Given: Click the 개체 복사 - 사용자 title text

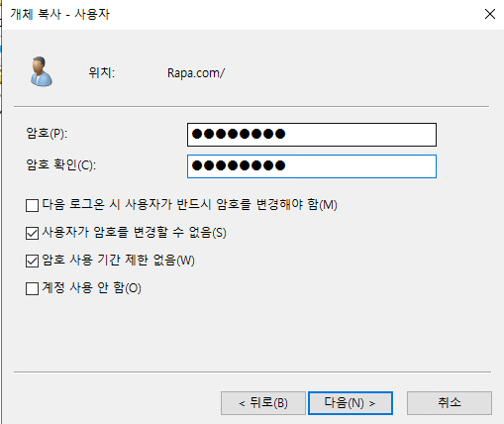Looking at the screenshot, I should [59, 14].
